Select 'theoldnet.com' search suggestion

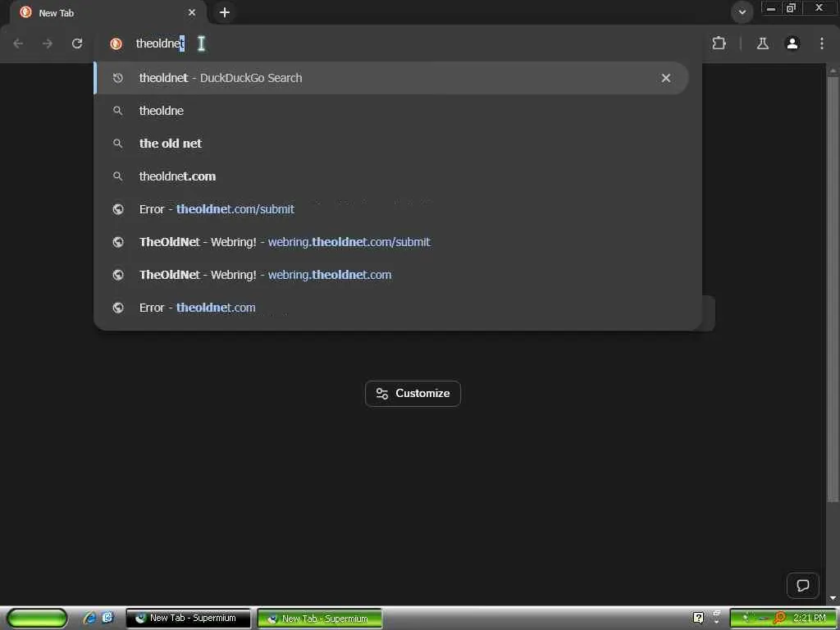coord(391,176)
